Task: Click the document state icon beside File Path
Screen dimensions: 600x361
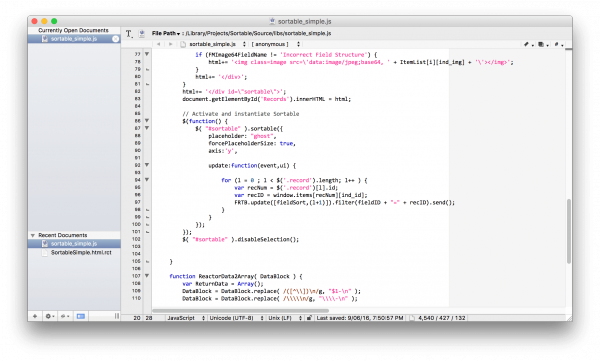Action: pyautogui.click(x=142, y=34)
